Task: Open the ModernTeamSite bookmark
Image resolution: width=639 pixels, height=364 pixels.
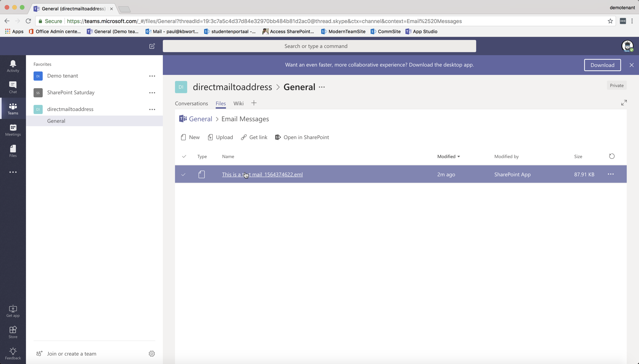Action: (x=343, y=32)
